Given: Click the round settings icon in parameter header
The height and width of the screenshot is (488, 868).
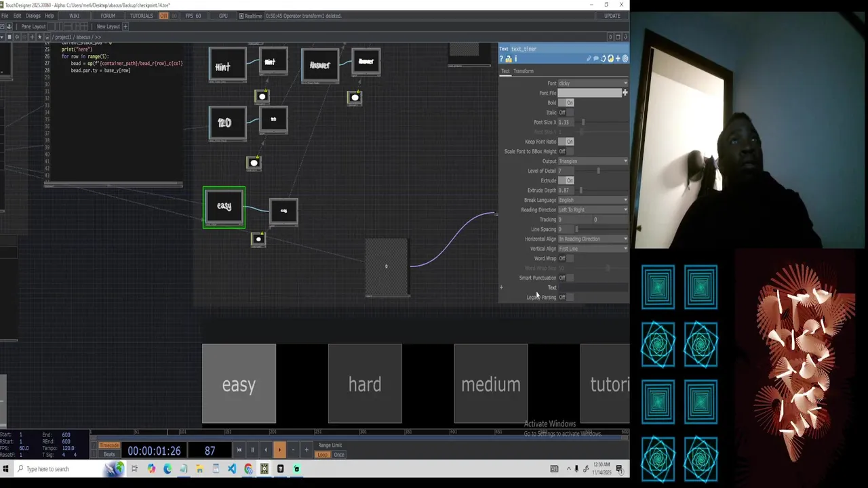Looking at the screenshot, I should (625, 59).
